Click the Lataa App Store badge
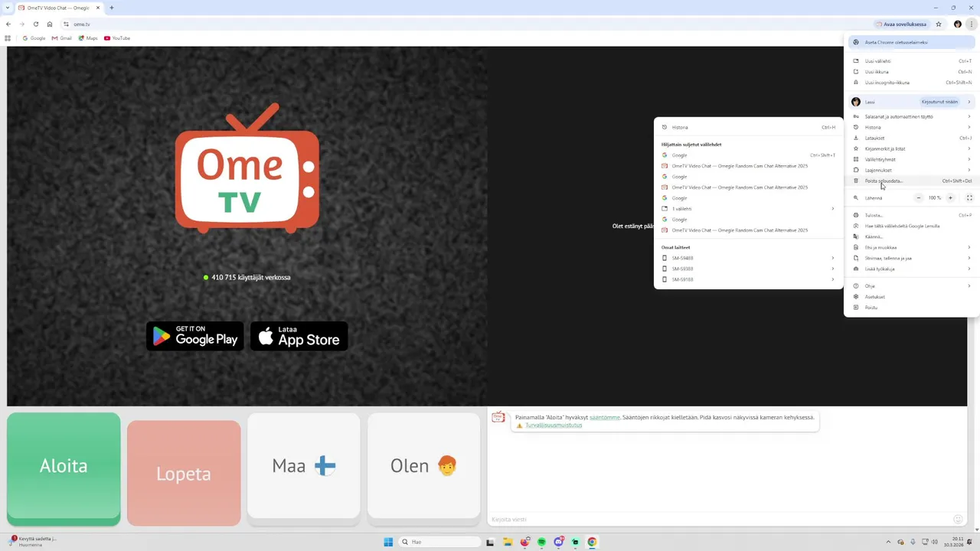Screen dimensions: 980x551 (299, 336)
